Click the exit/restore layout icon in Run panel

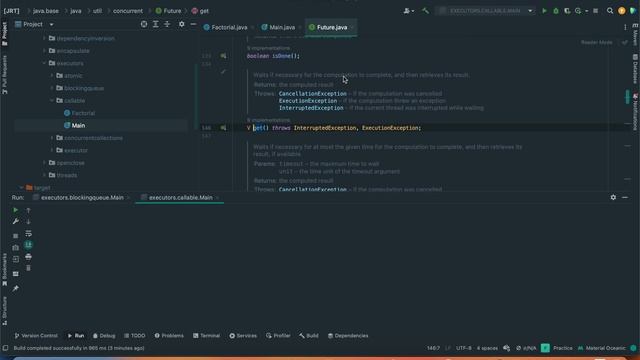coord(16,260)
